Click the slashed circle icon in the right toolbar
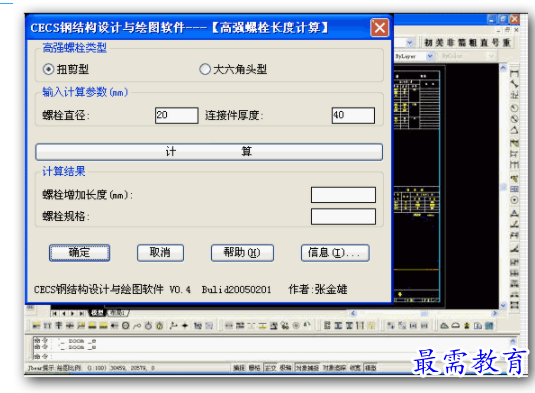535x393 pixels. (x=514, y=119)
